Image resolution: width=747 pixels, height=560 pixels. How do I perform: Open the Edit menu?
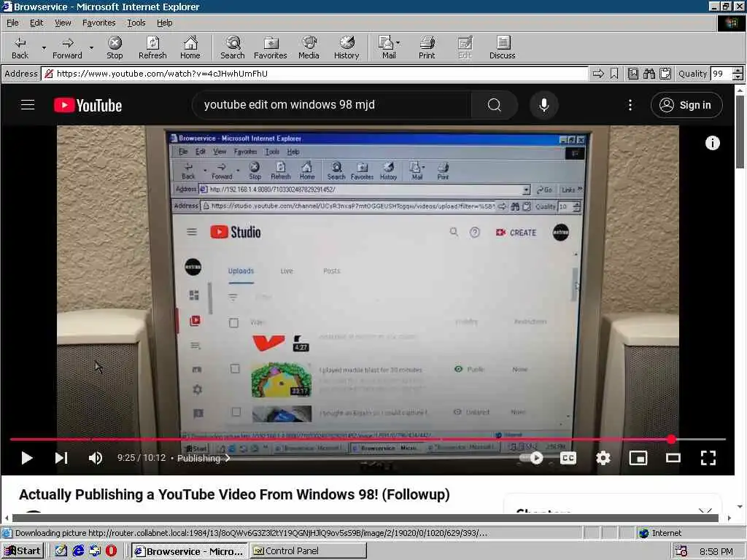tap(36, 23)
